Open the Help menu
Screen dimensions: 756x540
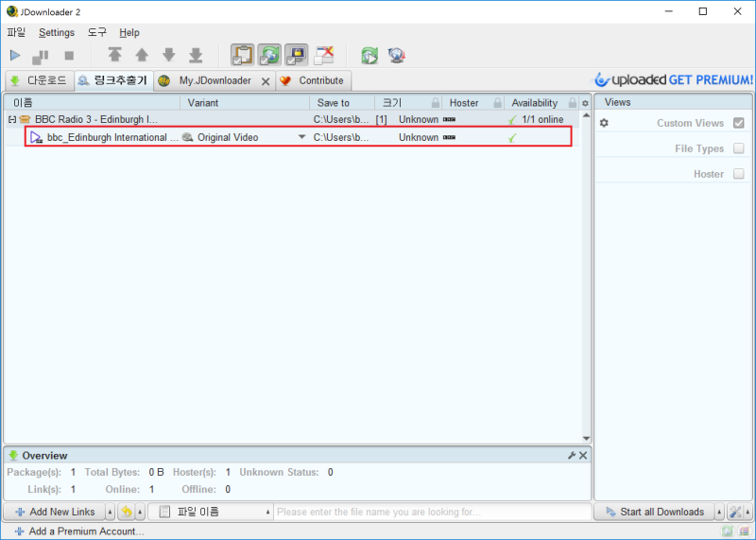(129, 32)
